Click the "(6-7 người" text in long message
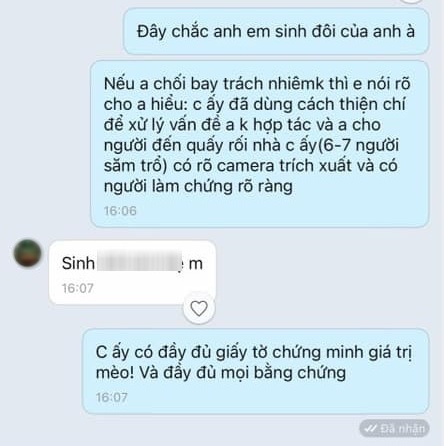The image size is (444, 446). [x=357, y=145]
